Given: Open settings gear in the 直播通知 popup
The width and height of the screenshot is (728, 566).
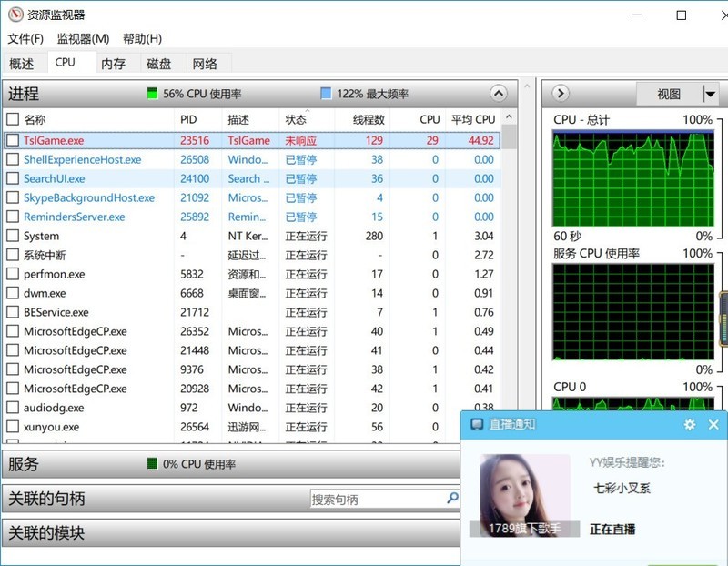Looking at the screenshot, I should tap(689, 425).
